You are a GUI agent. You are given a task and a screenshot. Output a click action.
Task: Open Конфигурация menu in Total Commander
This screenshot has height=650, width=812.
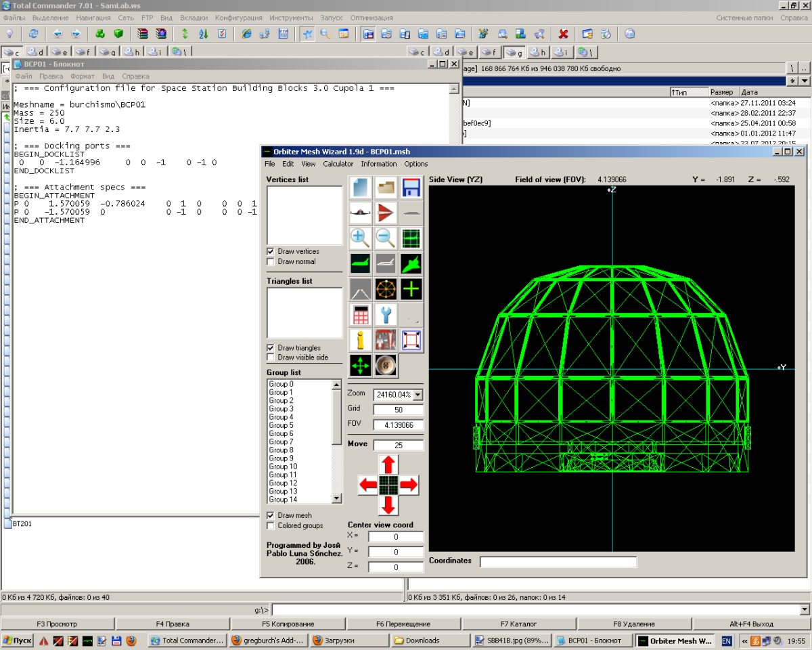tap(238, 18)
